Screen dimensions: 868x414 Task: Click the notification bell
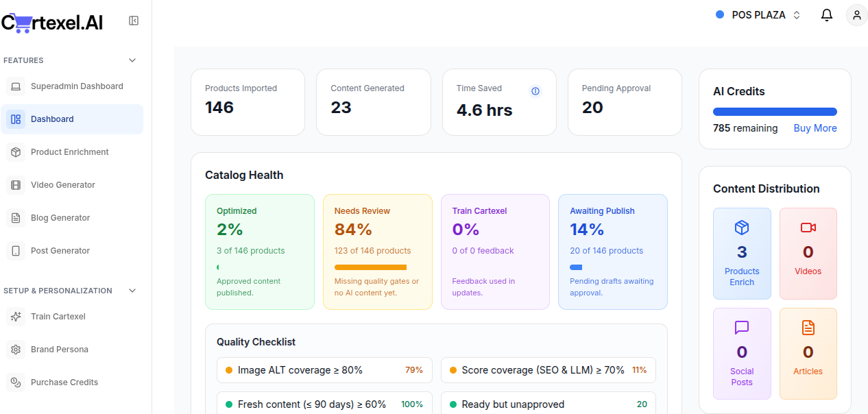click(x=826, y=14)
